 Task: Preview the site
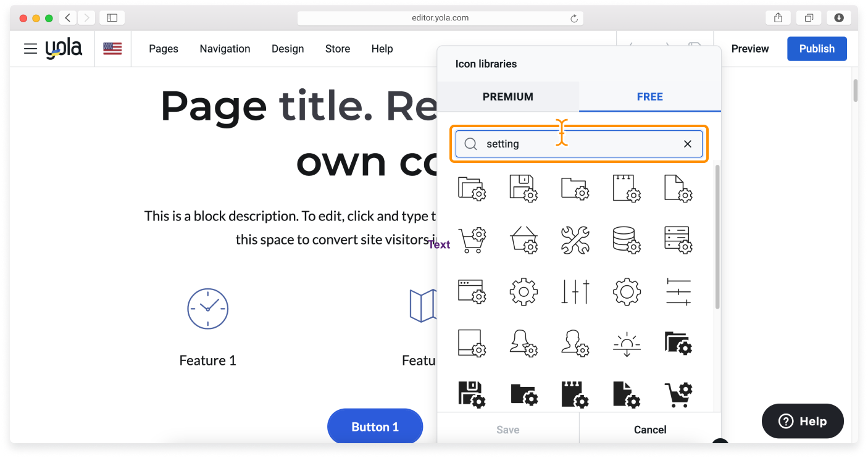(x=749, y=48)
